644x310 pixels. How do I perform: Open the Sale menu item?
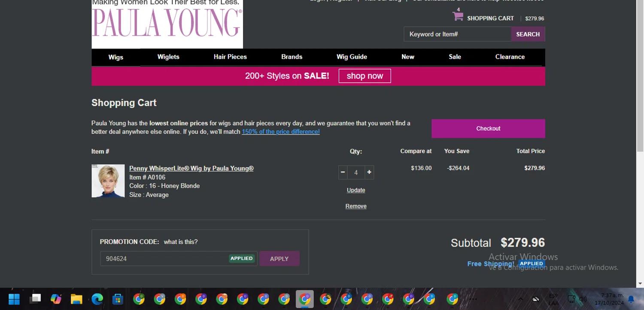pos(455,57)
